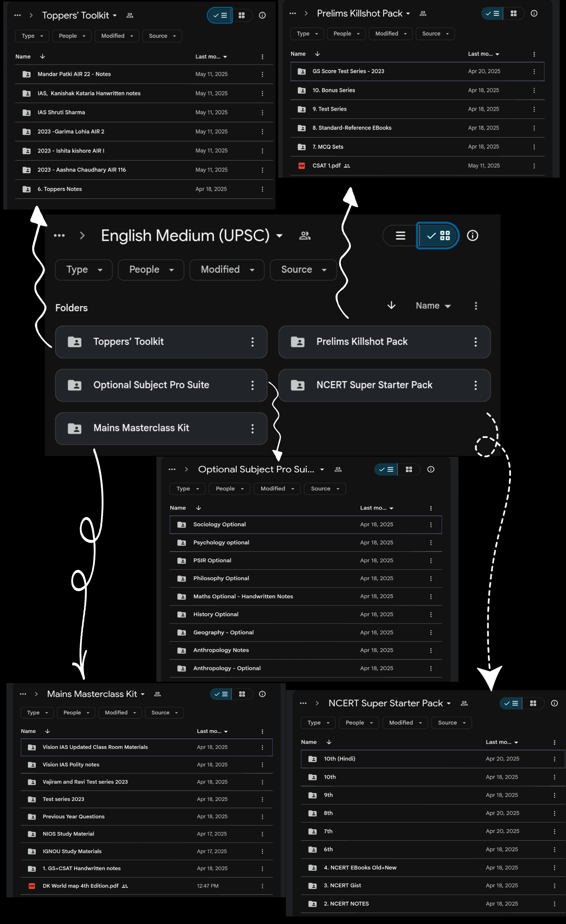This screenshot has width=566, height=924.
Task: Click three-dot menu on Toppers' Toolkit folder card
Action: coord(252,342)
